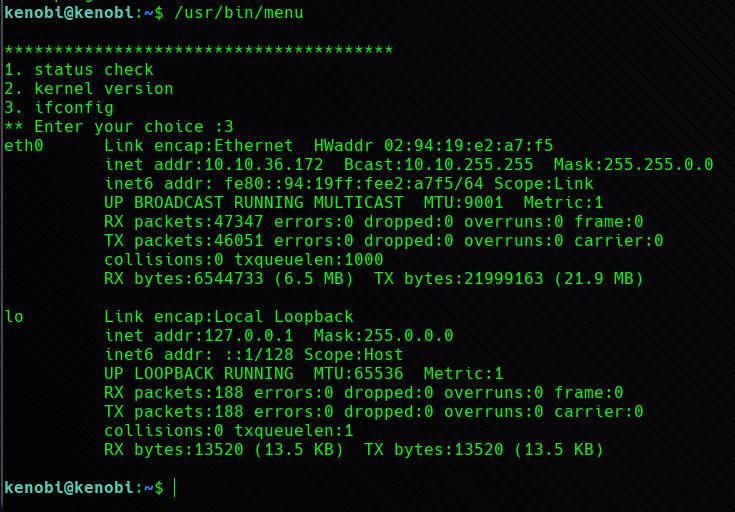Click the HWaddr 02:94:19:e2:a7:f5 text
Image resolution: width=735 pixels, height=512 pixels.
click(x=434, y=146)
